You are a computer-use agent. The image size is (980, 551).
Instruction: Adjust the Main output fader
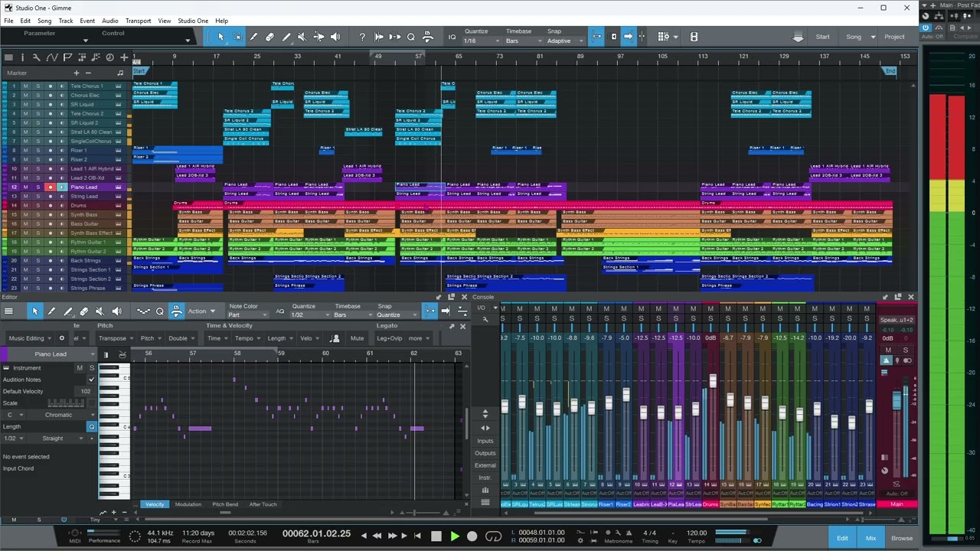coord(897,400)
